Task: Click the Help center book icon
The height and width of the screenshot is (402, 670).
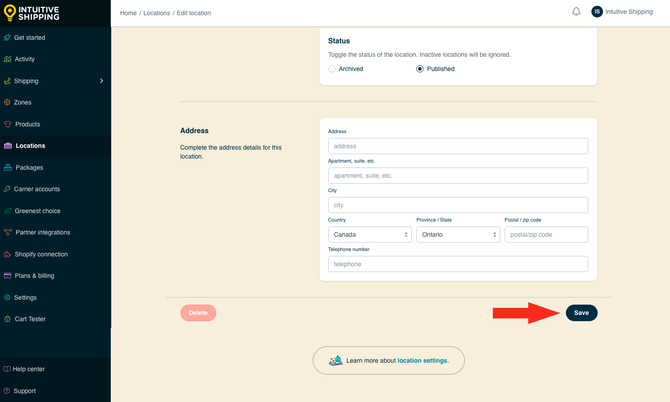Action: (7, 369)
